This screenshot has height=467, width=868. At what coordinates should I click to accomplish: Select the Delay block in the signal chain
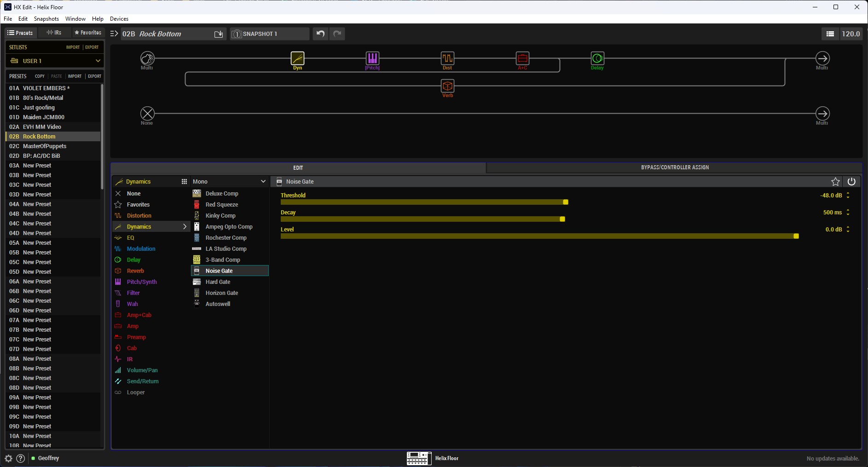pos(597,59)
